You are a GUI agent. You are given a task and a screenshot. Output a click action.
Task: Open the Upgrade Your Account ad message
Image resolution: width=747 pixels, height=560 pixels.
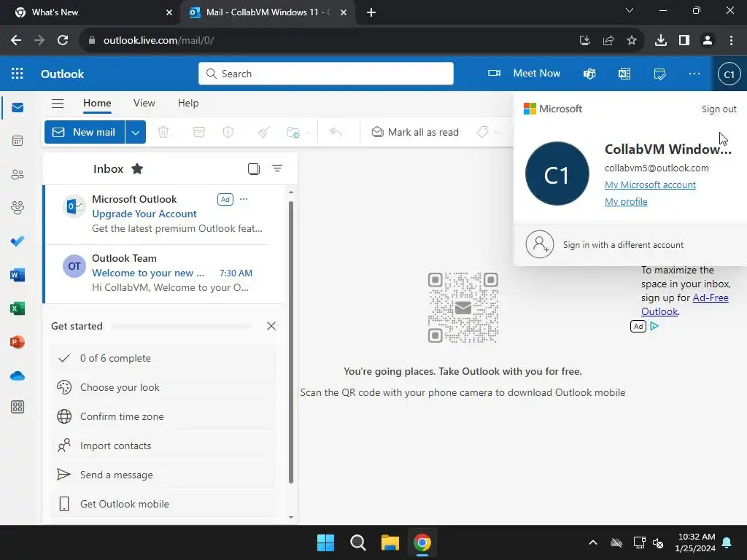[163, 214]
